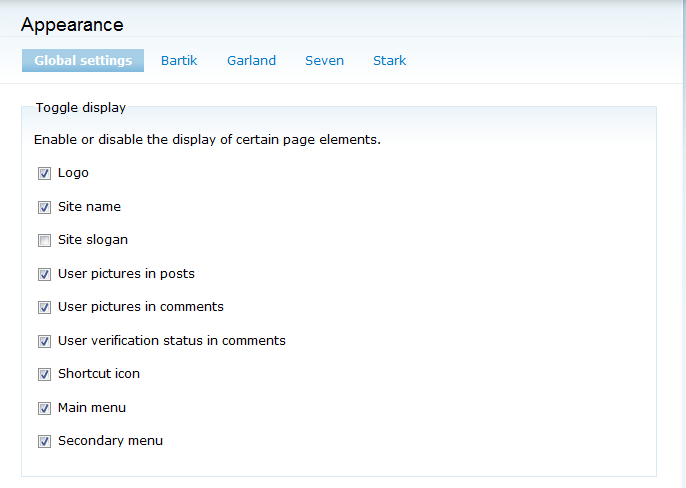This screenshot has height=488, width=686.
Task: Go to the Seven tab
Action: pyautogui.click(x=324, y=61)
